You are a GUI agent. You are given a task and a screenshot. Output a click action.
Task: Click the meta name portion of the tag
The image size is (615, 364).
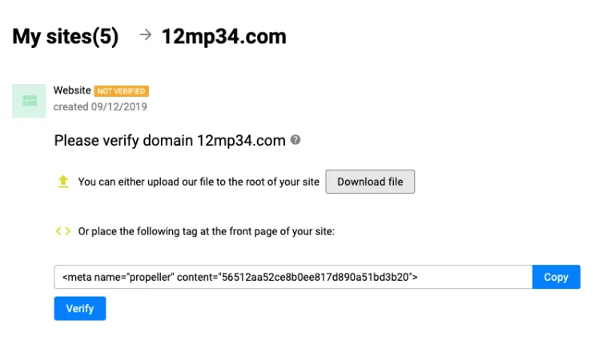118,277
